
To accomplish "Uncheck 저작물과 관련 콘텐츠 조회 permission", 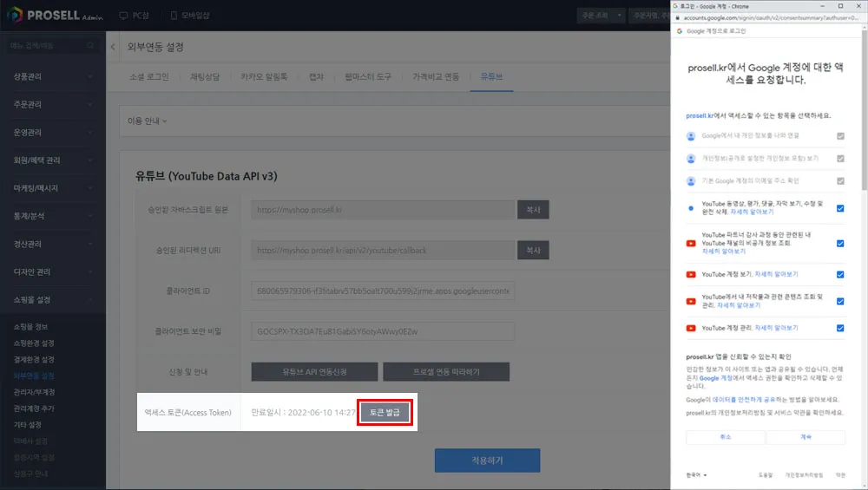I will tap(840, 302).
